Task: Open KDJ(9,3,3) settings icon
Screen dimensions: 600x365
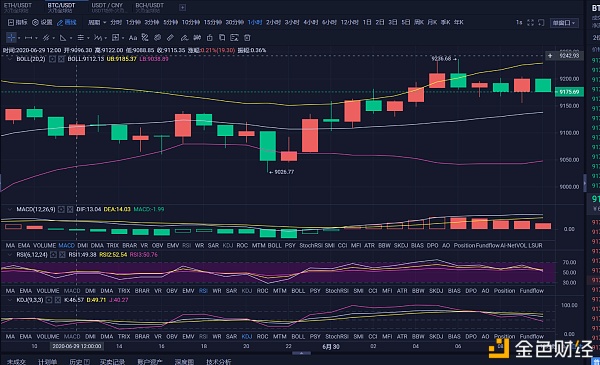Action: [x=49, y=300]
